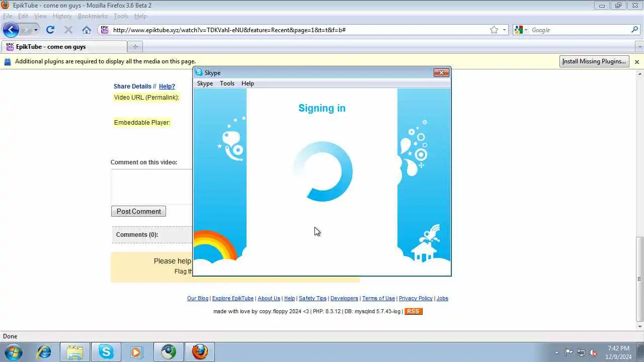This screenshot has width=644, height=362.
Task: Open Firefox File menu
Action: point(8,16)
